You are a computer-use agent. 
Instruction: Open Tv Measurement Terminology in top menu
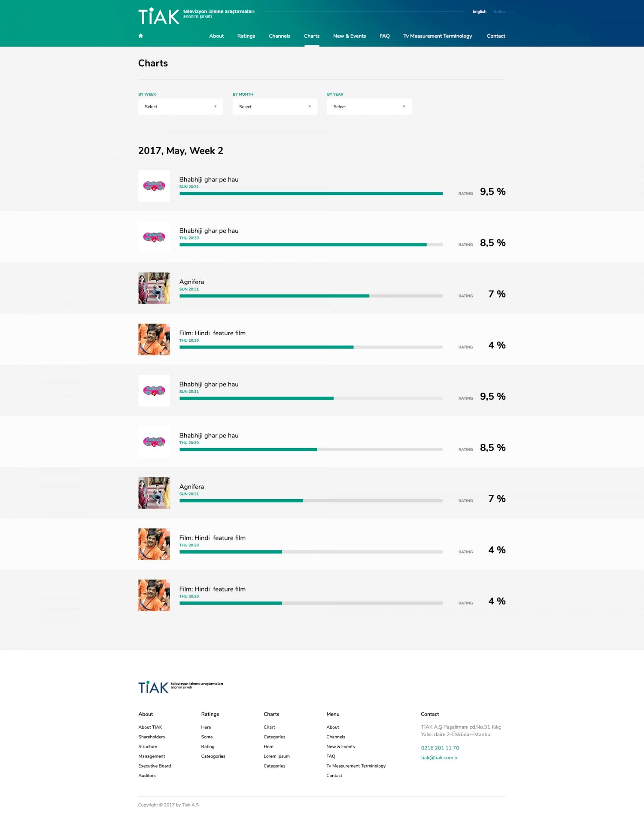[437, 36]
